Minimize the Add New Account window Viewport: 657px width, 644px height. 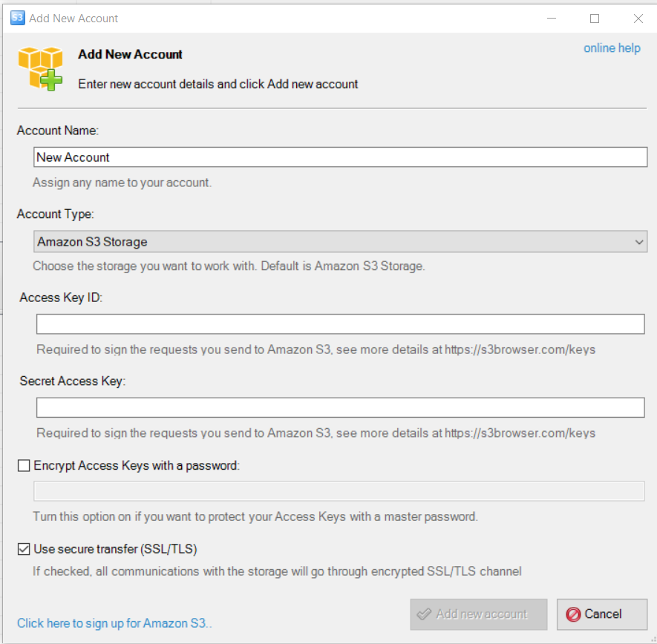click(x=551, y=19)
